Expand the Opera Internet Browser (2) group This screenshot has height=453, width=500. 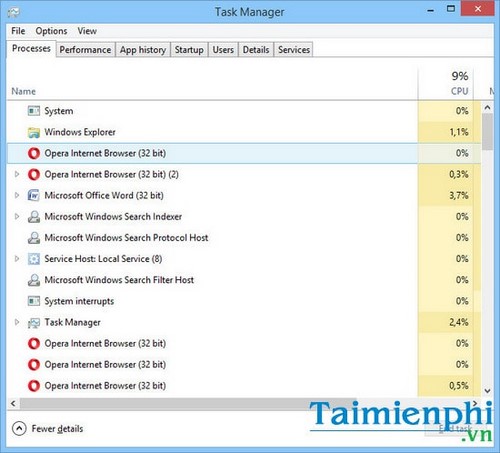pyautogui.click(x=17, y=174)
